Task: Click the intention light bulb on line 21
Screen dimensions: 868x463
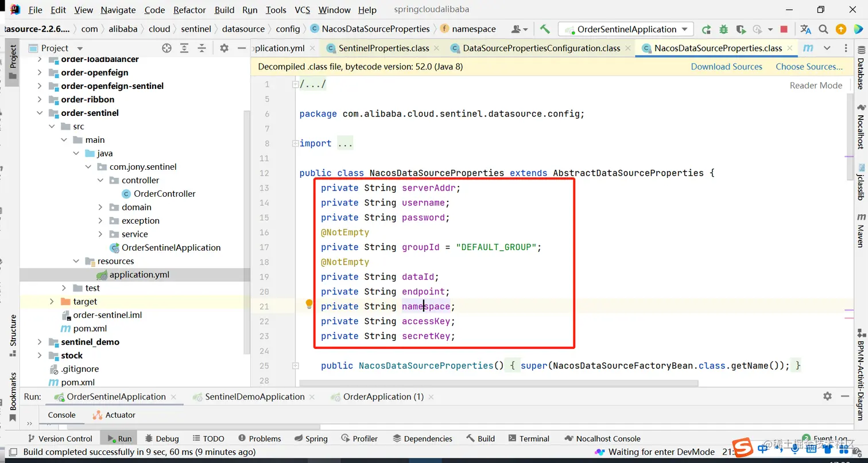Action: [309, 304]
